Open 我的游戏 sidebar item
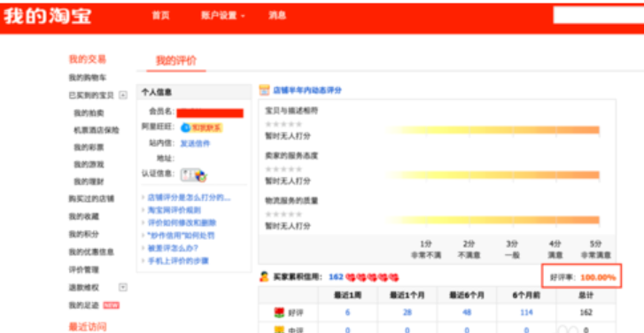Image resolution: width=644 pixels, height=333 pixels. pyautogui.click(x=89, y=164)
